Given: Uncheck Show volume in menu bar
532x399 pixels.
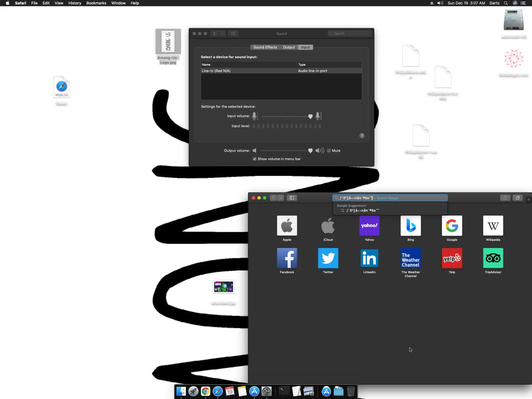Looking at the screenshot, I should [x=254, y=159].
